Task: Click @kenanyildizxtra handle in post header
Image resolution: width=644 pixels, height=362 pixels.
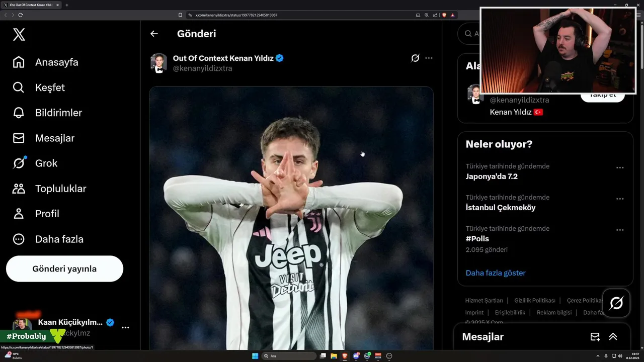Action: point(202,68)
